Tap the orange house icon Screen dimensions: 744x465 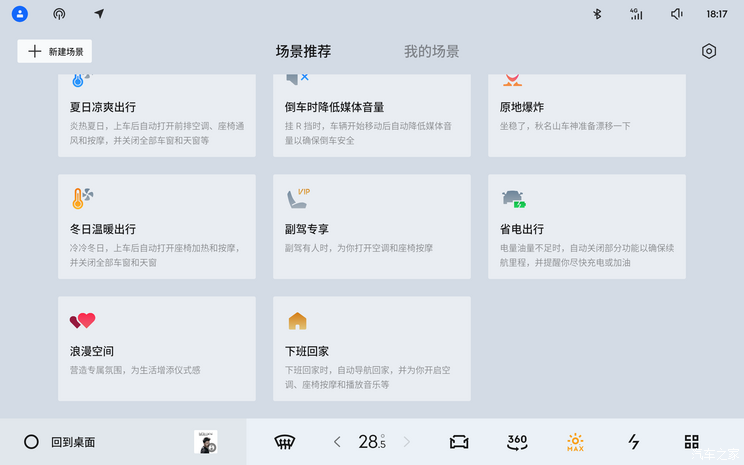298,321
